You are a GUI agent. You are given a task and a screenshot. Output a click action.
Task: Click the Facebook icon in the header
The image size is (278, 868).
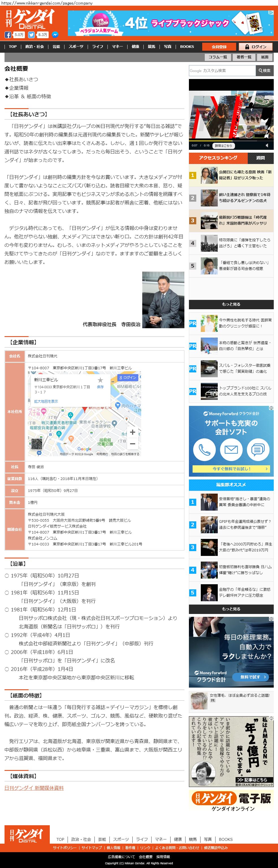pos(8,35)
